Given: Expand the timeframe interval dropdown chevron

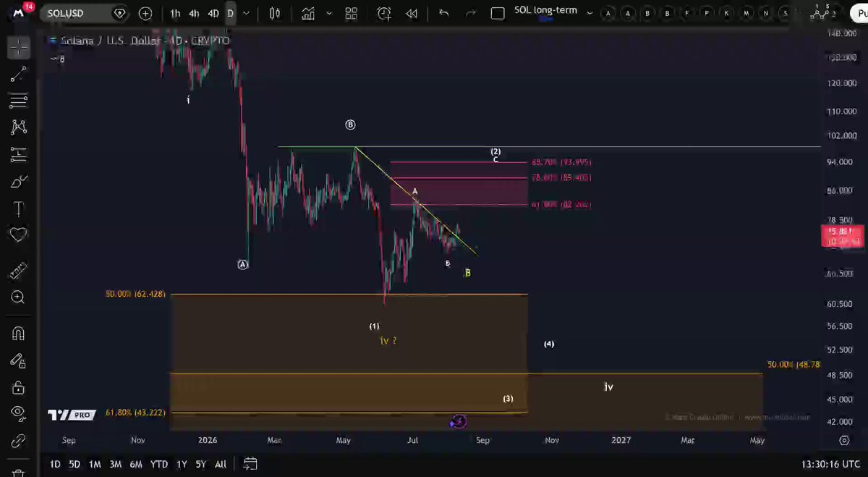Looking at the screenshot, I should coord(247,13).
